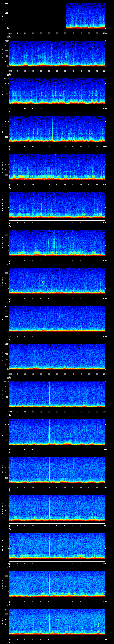Screen dimensions: 114x644
Task: Open the spectrogram spanning 4:11:00 to 4:12:00
Action: [x=57, y=91]
